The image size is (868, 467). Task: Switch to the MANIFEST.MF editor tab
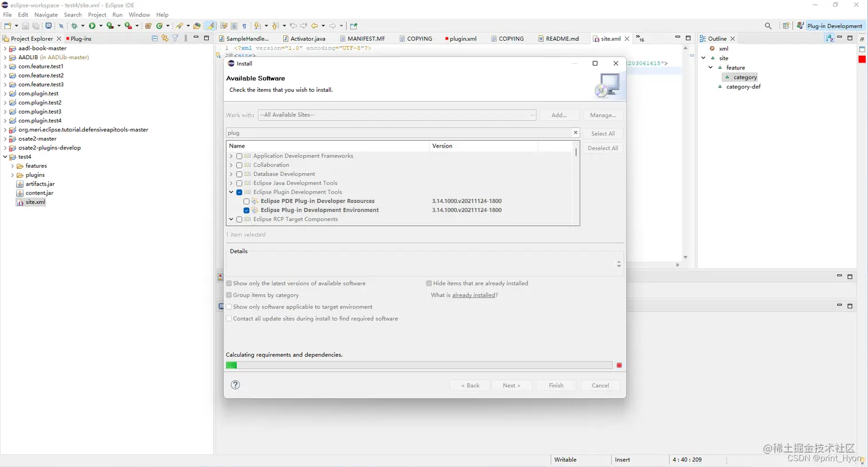point(362,38)
